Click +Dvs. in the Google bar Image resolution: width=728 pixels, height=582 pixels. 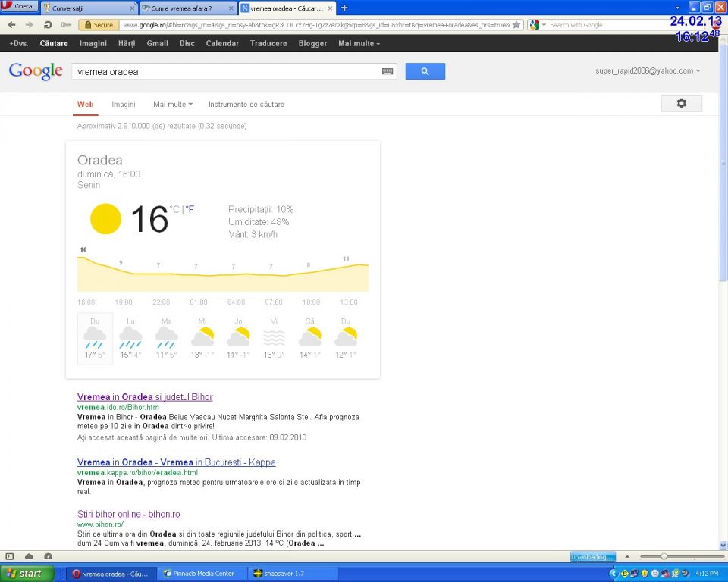click(18, 44)
